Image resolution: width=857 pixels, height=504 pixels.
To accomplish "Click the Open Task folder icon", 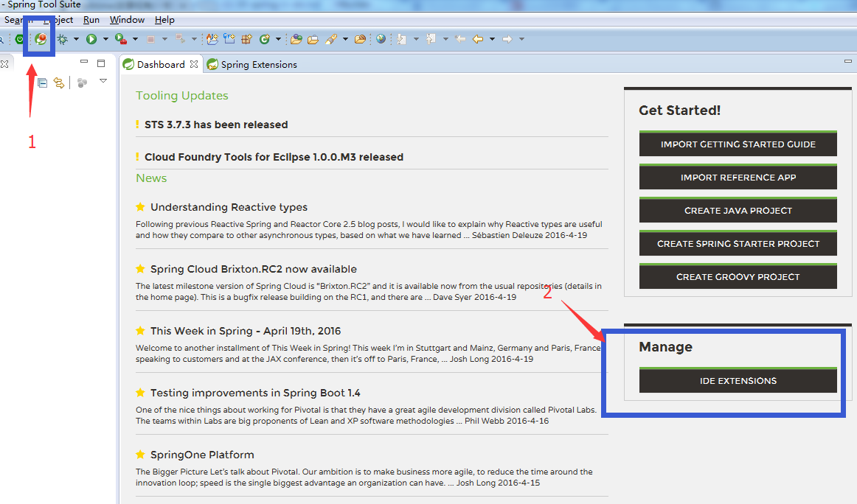I will (313, 39).
